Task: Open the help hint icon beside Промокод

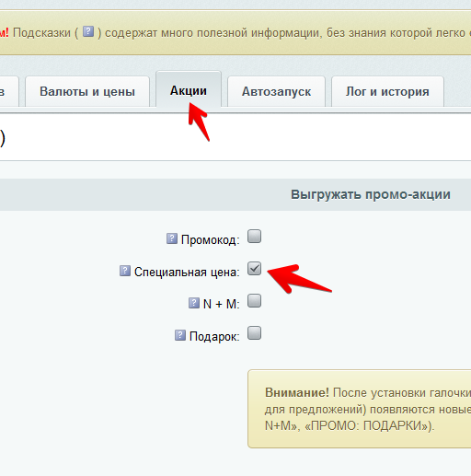Action: (172, 238)
